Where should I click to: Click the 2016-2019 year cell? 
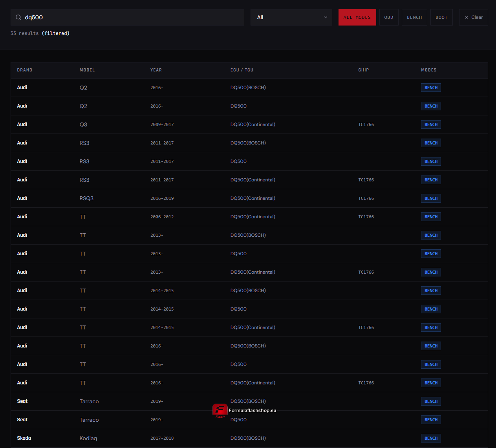[162, 198]
